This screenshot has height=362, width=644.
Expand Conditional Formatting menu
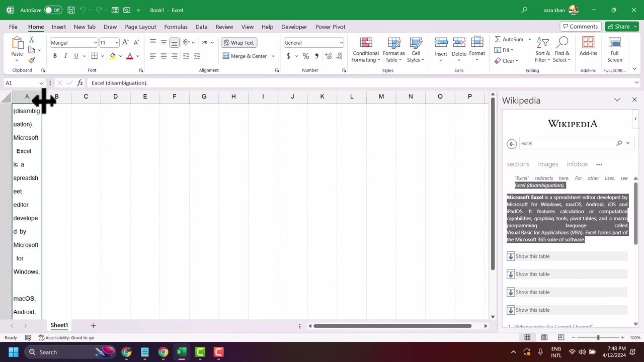point(366,49)
